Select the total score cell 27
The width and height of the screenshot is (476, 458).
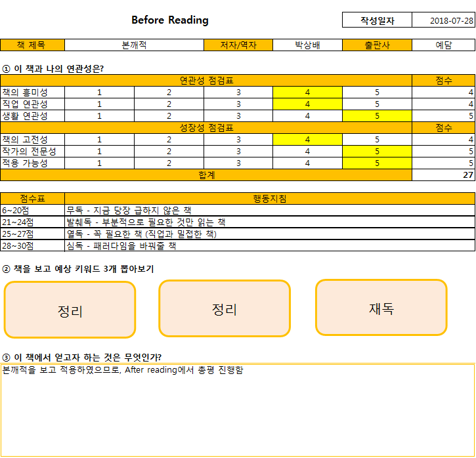(x=444, y=175)
